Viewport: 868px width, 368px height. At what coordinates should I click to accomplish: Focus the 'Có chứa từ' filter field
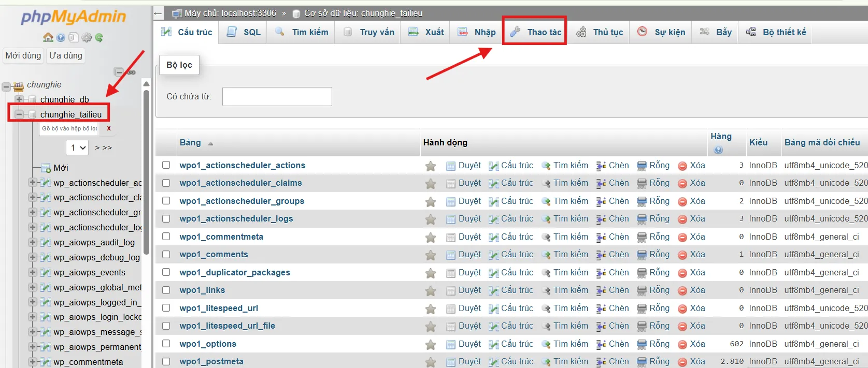pos(277,97)
